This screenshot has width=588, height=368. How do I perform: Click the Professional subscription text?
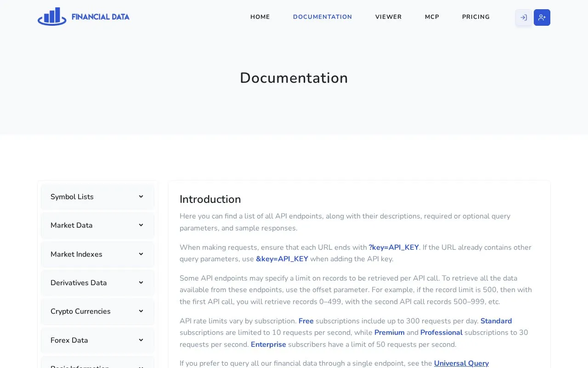click(x=441, y=333)
